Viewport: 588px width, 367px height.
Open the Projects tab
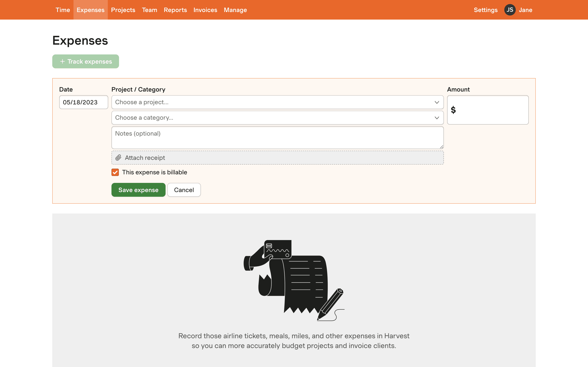[x=123, y=10]
